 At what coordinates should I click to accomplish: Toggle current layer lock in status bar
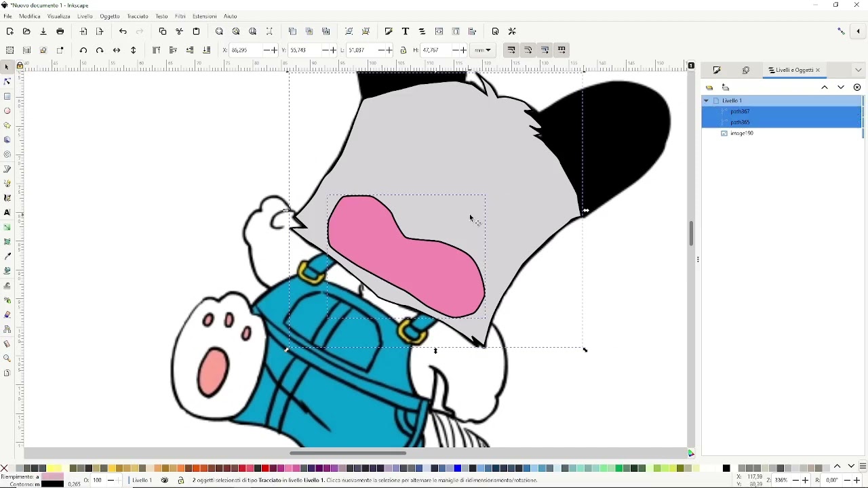pyautogui.click(x=181, y=481)
